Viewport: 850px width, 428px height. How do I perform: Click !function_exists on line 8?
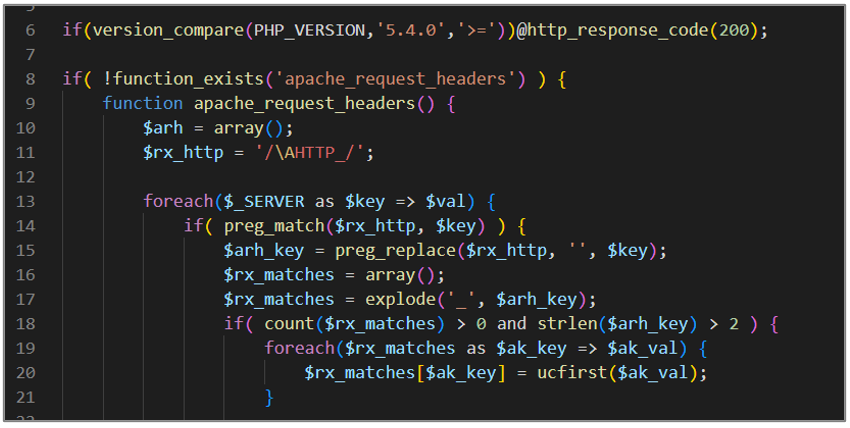coord(183,79)
